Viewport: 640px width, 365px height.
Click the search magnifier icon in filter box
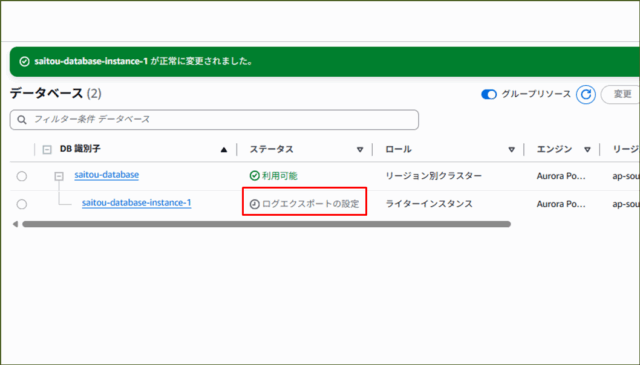(x=22, y=120)
